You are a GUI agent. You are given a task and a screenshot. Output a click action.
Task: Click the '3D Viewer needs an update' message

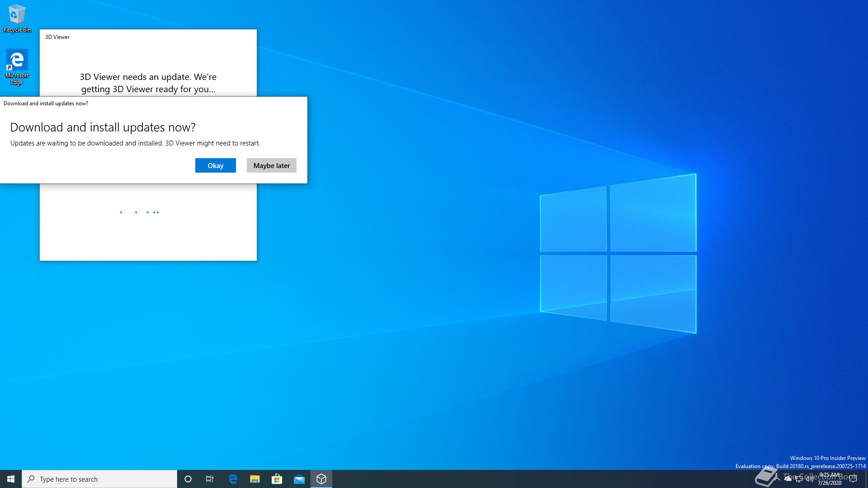tap(148, 83)
